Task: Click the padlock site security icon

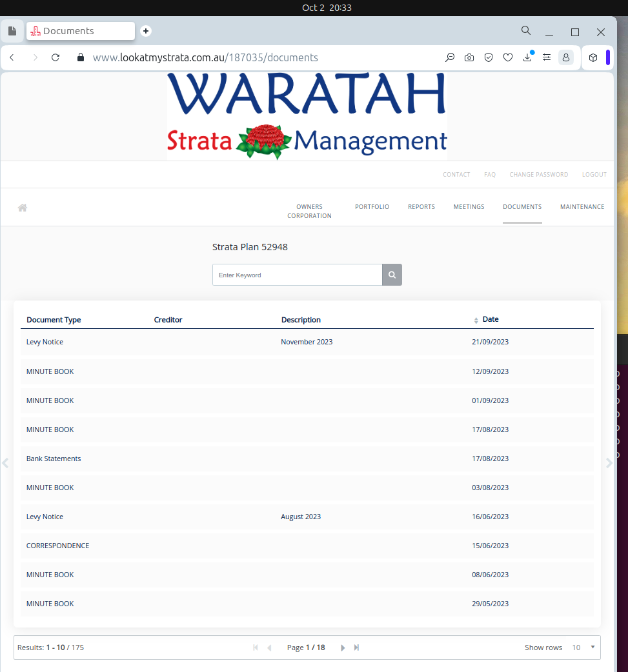Action: (80, 57)
